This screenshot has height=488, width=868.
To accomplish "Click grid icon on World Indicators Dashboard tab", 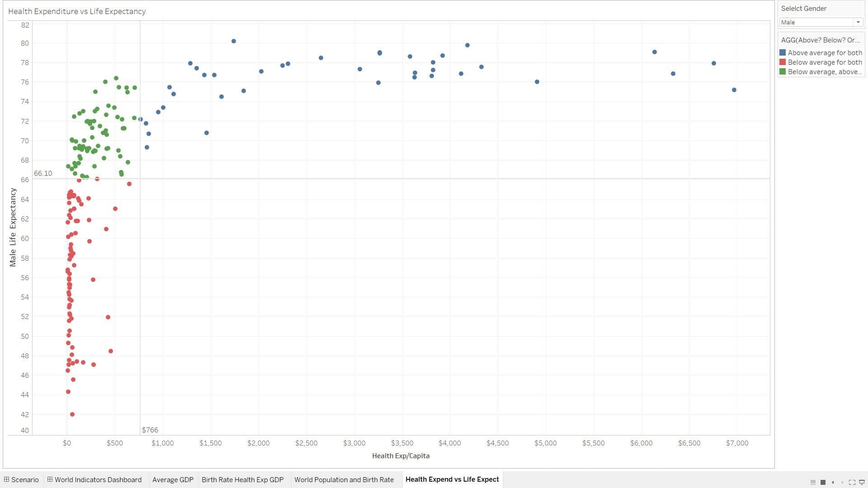I will click(x=49, y=479).
